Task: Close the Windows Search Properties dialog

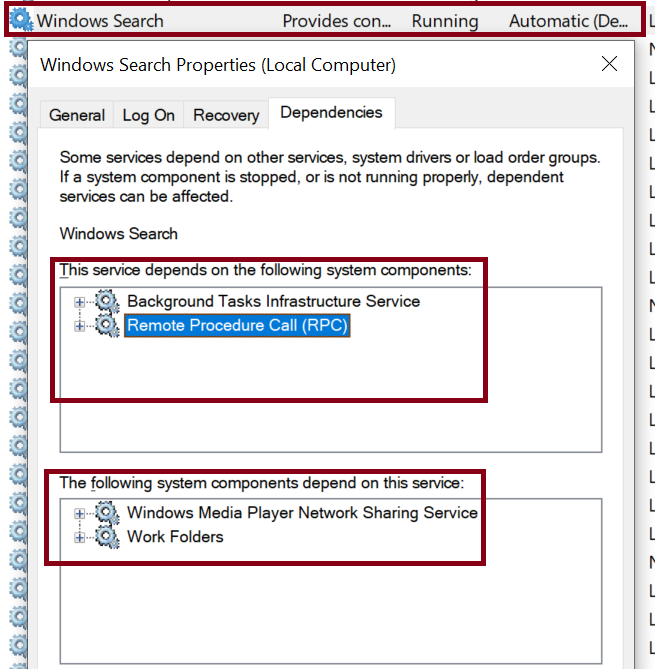Action: pos(609,65)
